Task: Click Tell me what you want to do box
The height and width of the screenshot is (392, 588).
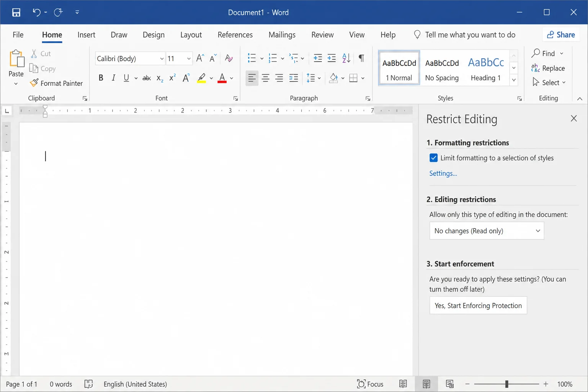Action: coord(465,35)
